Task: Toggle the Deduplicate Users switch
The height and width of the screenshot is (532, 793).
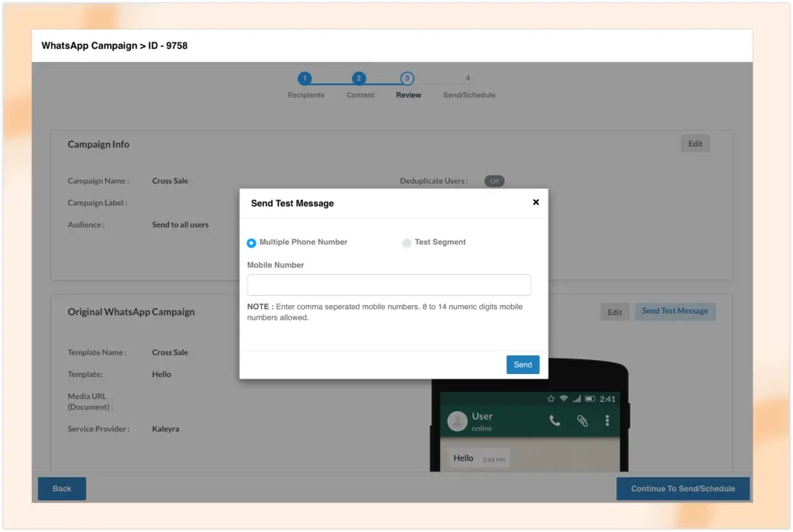Action: 494,181
